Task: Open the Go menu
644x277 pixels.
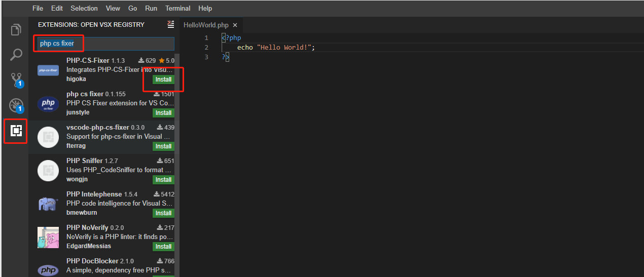Action: pos(133,8)
